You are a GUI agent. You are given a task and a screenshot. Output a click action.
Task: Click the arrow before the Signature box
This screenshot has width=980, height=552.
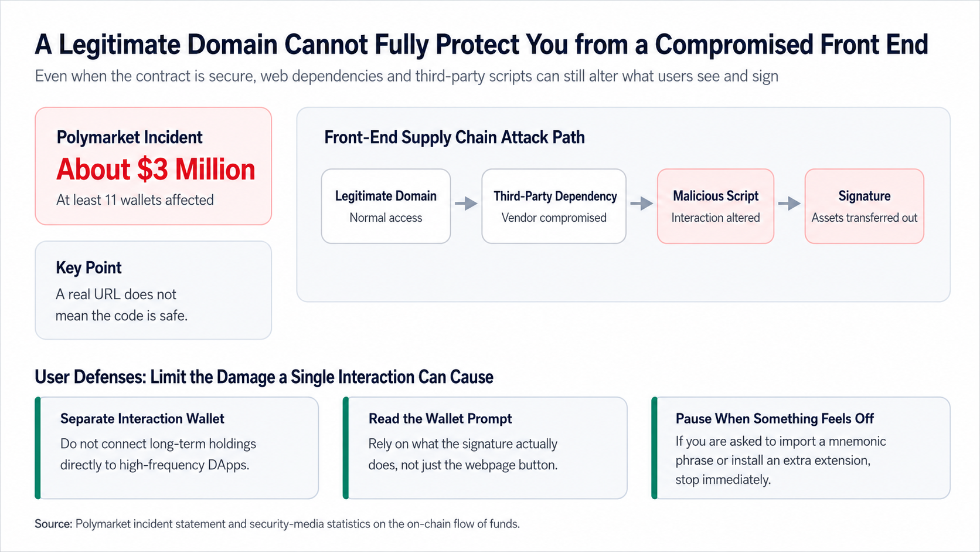tap(790, 204)
